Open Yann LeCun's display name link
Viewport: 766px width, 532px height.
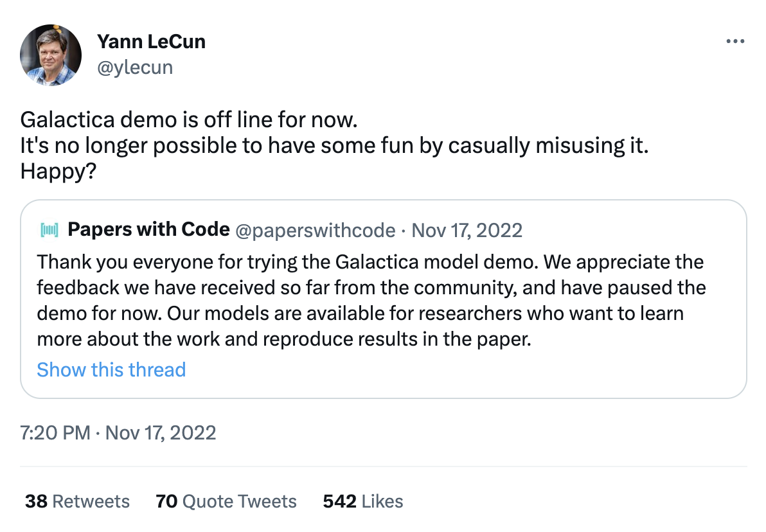(151, 42)
